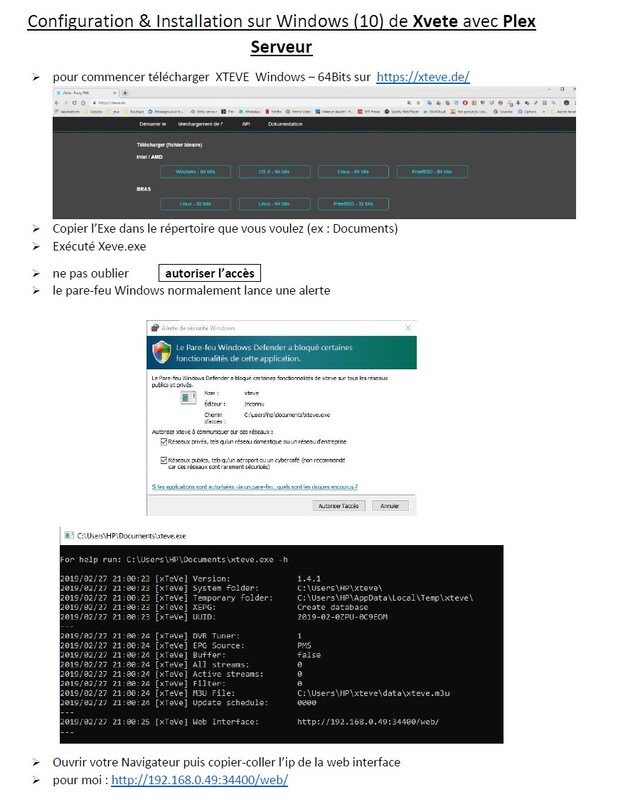
Task: Click the OS X - 64 bits download button
Action: (274, 172)
